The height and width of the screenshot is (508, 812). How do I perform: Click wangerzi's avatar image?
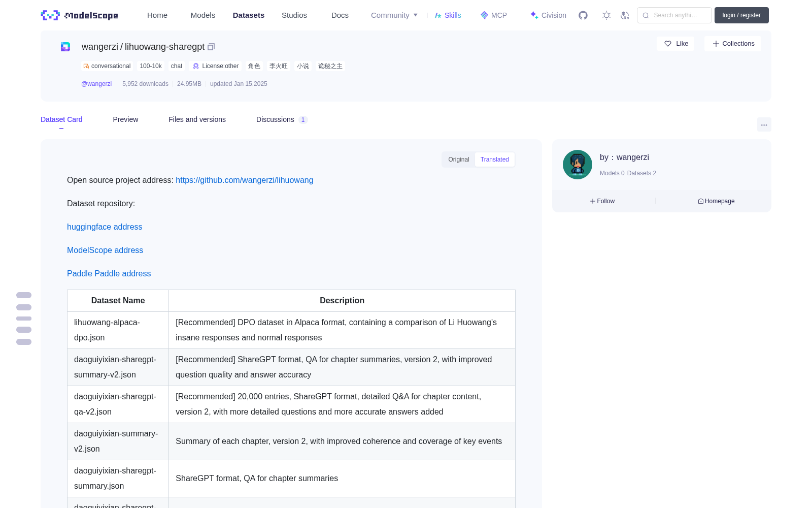tap(578, 165)
